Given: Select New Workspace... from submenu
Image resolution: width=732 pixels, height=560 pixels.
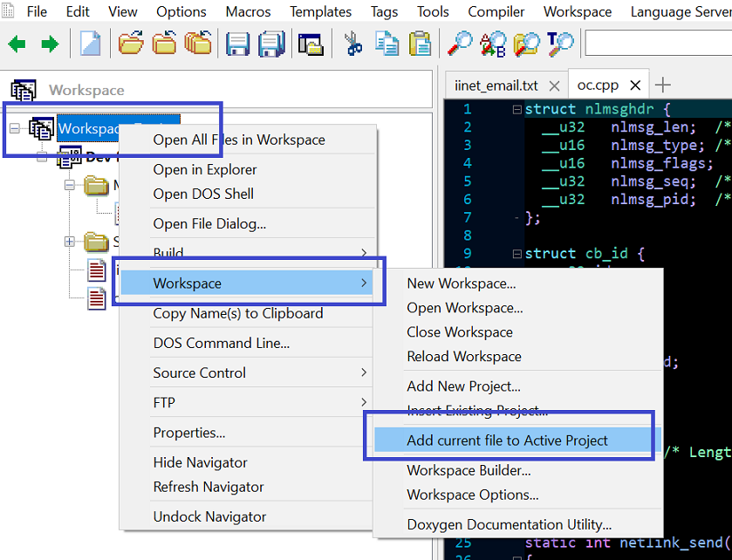Looking at the screenshot, I should [x=517, y=283].
